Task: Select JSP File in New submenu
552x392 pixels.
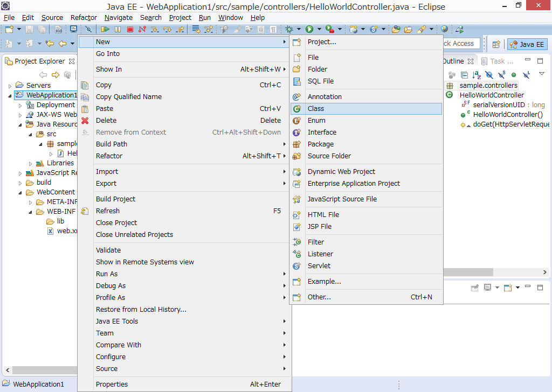Action: (366, 226)
